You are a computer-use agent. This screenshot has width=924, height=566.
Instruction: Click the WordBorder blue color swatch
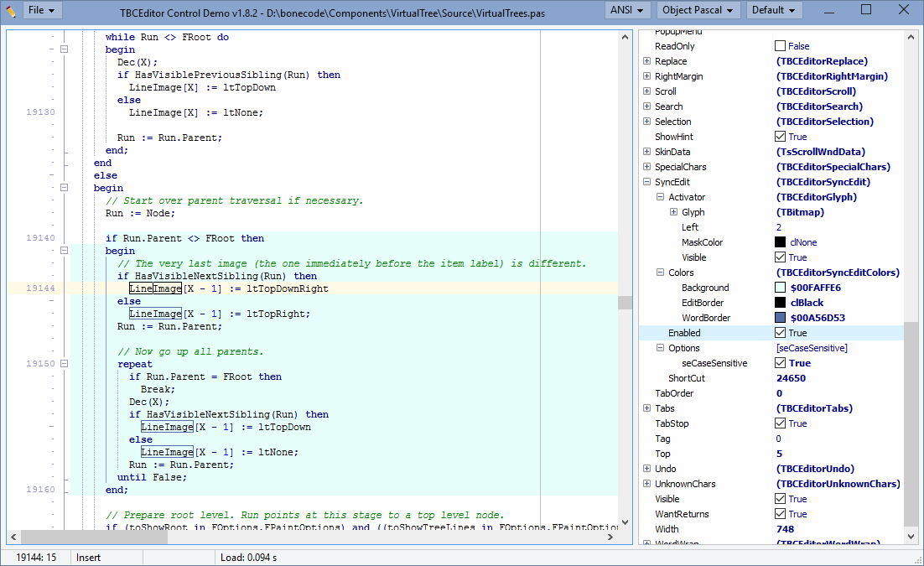point(780,318)
